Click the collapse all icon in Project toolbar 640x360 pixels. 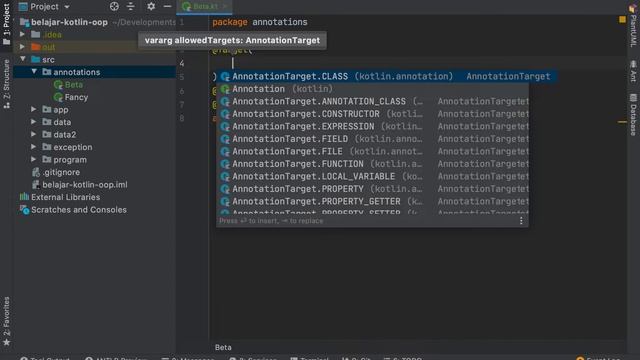click(131, 6)
